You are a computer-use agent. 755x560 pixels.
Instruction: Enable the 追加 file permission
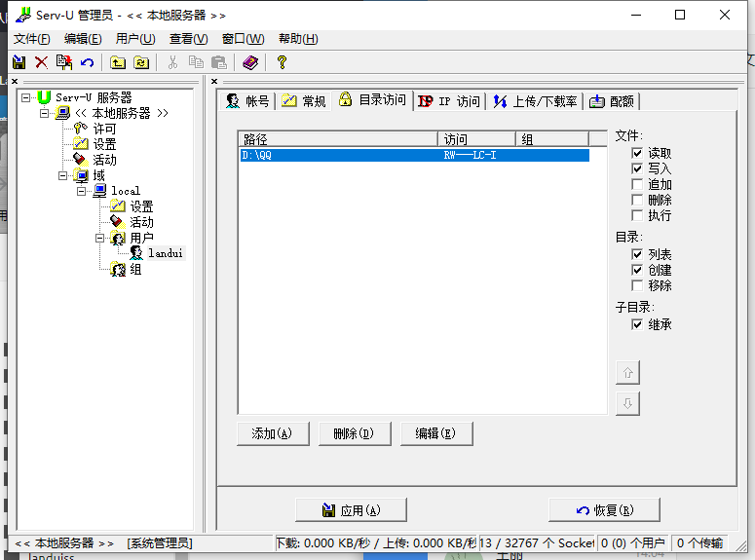pos(637,184)
